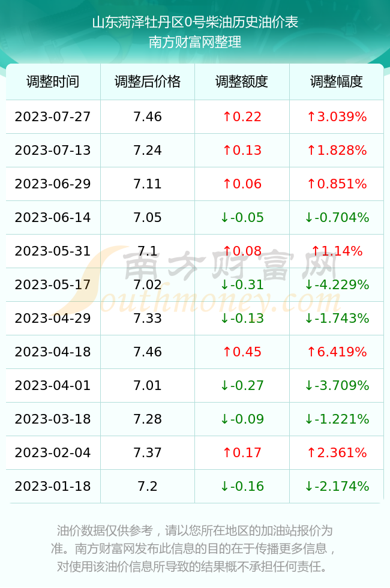Click price 7.24 for 2023-07-13
390x588 pixels.
point(148,151)
